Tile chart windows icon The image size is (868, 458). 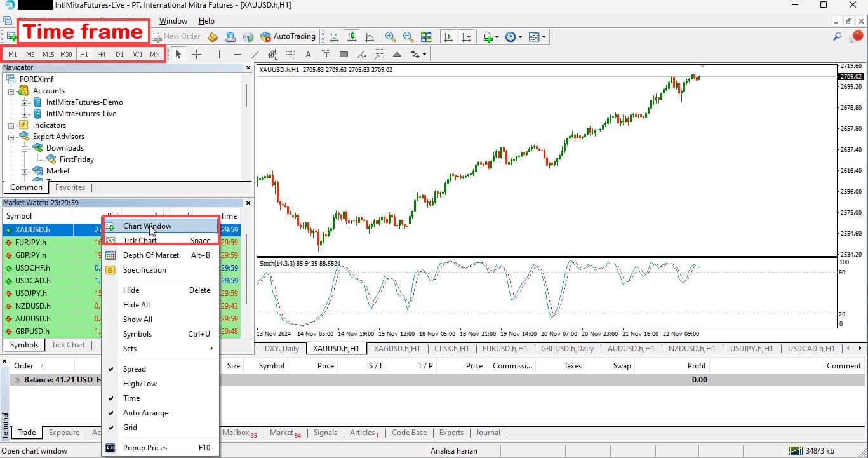(426, 37)
